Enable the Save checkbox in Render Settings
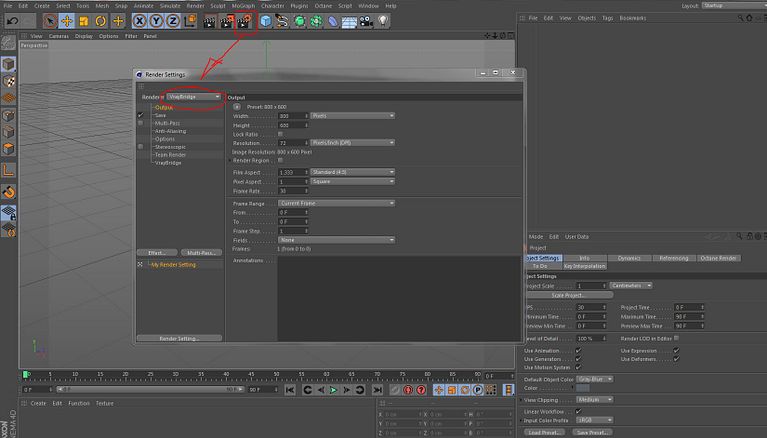Image resolution: width=767 pixels, height=438 pixels. point(140,115)
